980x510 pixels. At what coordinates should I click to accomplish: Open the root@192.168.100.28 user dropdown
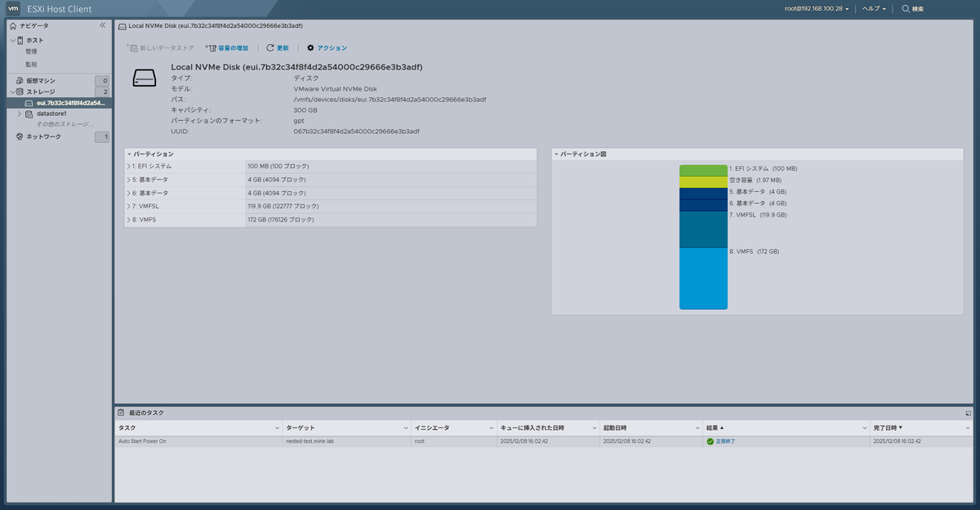click(817, 8)
